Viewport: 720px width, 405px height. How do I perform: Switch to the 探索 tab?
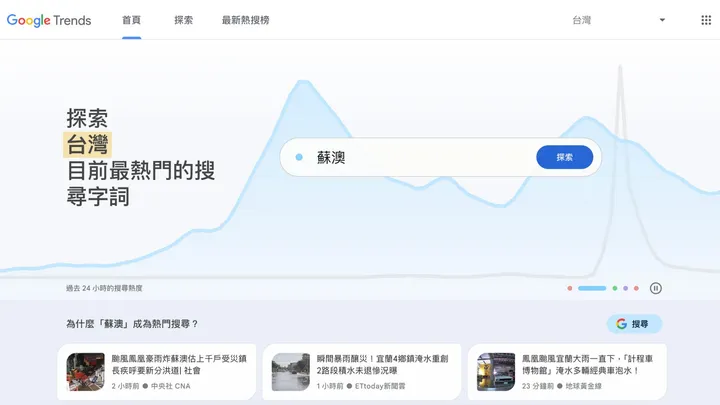point(184,20)
